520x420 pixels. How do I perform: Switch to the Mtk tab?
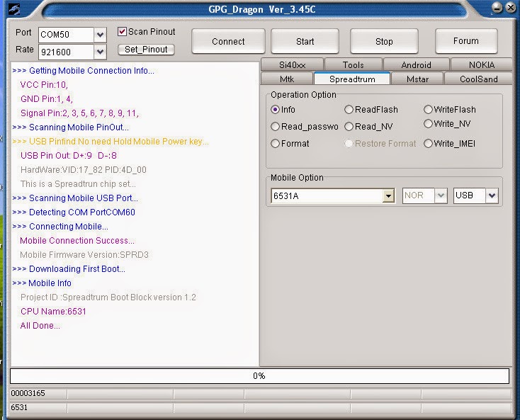click(x=287, y=79)
